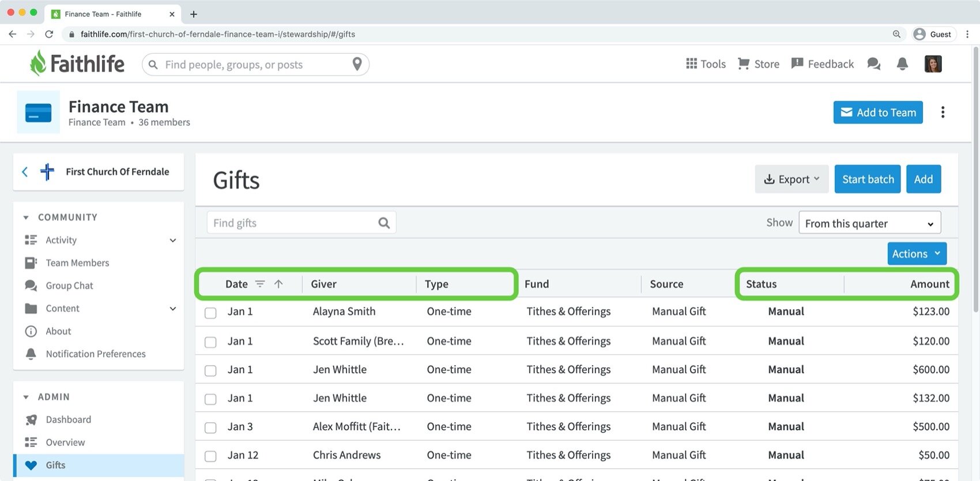
Task: Click the $500.00 amount cell
Action: coord(931,427)
